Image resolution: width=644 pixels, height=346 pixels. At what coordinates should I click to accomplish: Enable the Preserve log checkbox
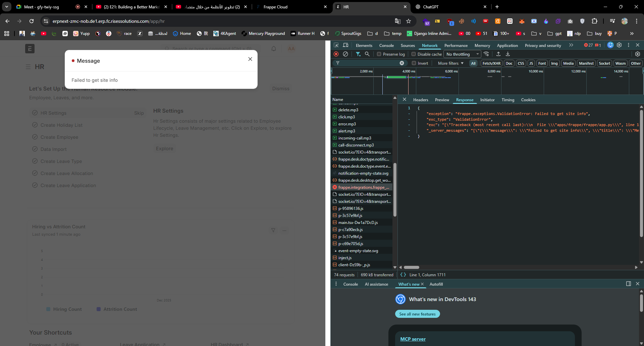pos(379,54)
